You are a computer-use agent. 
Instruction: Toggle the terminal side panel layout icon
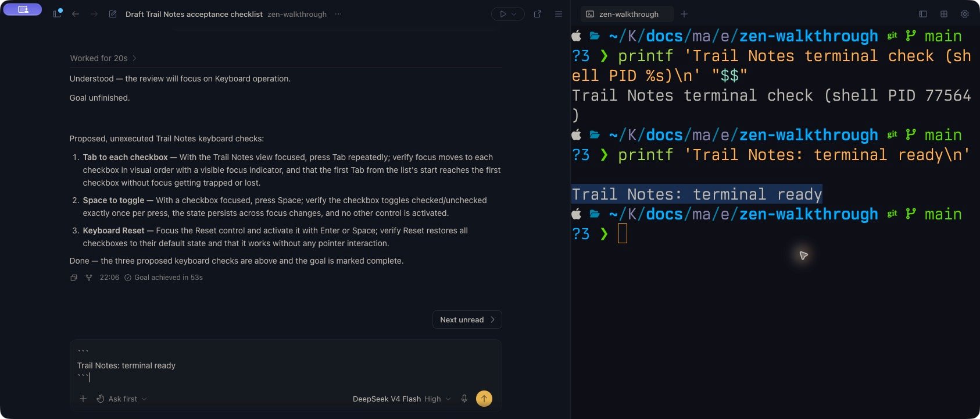point(922,14)
